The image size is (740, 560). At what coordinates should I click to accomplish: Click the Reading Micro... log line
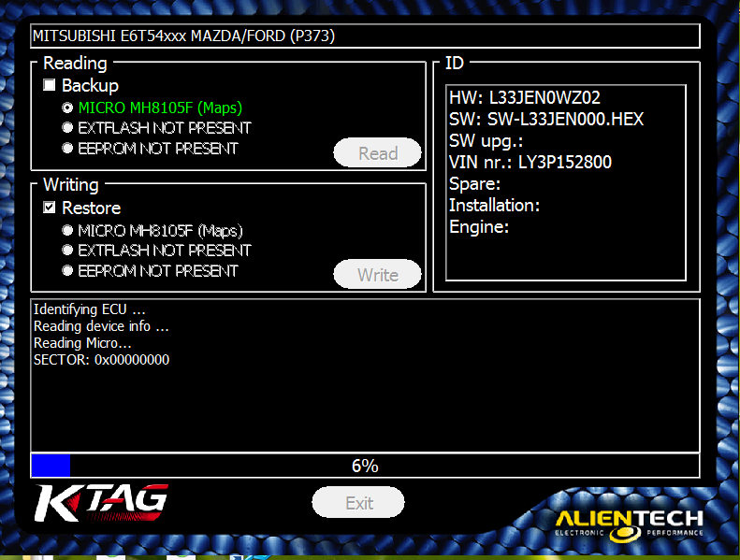[x=82, y=343]
